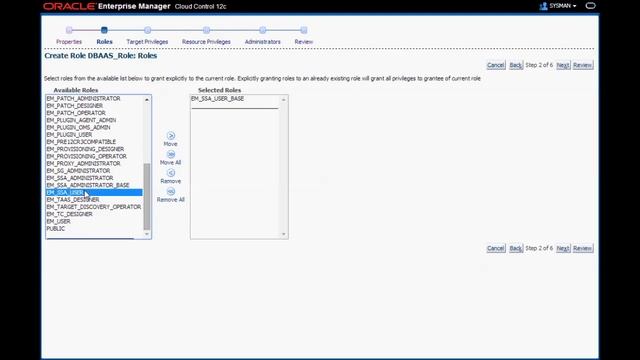Click the Remove arrow icon
640x360 pixels.
171,173
